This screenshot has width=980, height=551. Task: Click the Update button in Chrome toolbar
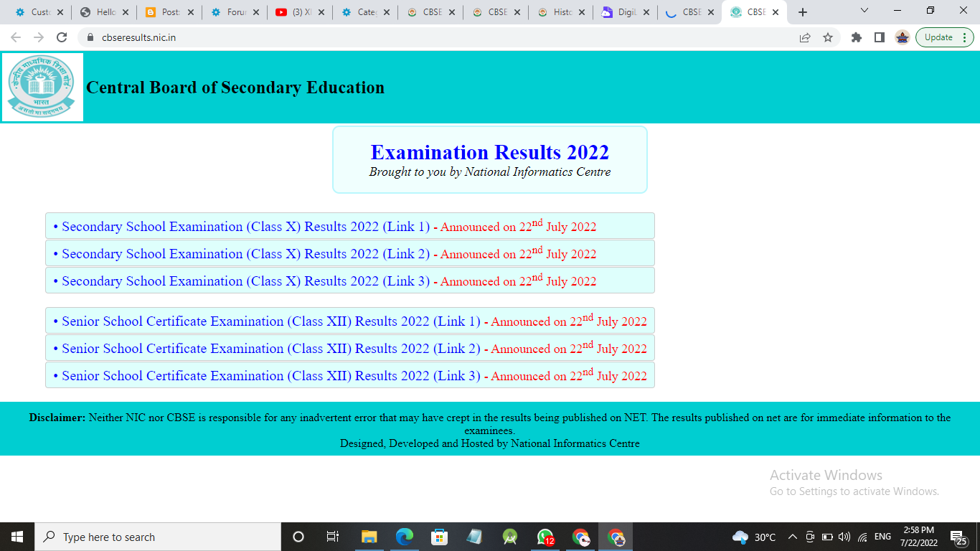coord(944,37)
